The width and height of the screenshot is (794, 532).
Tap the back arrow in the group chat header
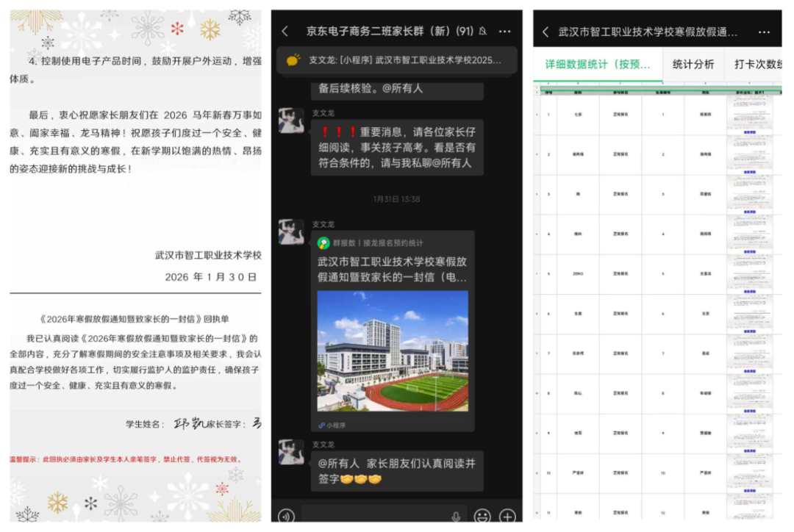284,32
